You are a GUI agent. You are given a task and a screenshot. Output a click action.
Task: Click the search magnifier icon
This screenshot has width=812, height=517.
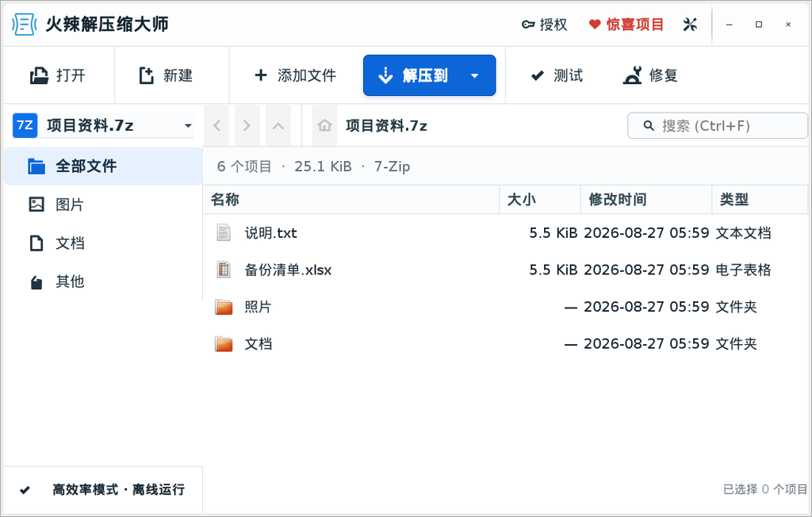(649, 125)
